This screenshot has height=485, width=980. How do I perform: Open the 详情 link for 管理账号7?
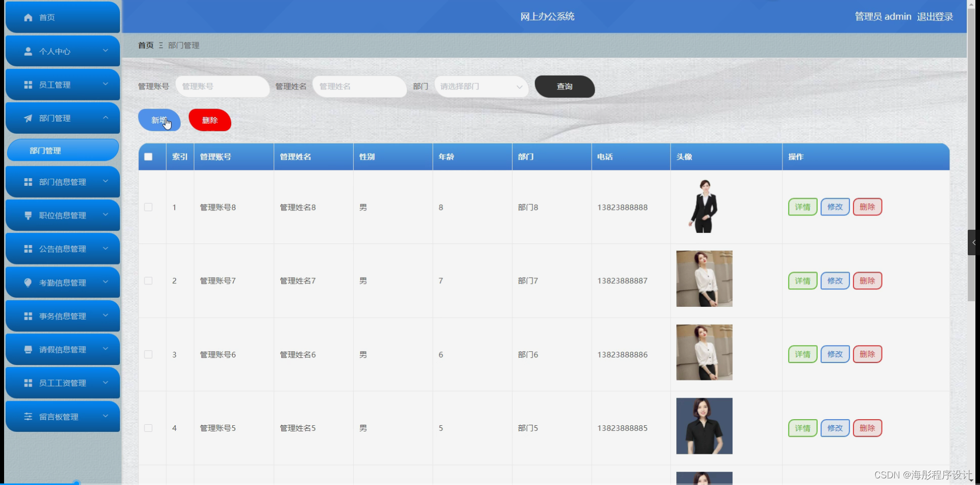(802, 280)
